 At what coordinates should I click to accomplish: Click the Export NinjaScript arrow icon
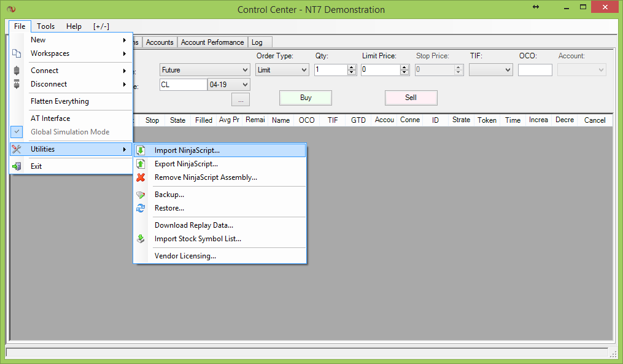point(141,164)
